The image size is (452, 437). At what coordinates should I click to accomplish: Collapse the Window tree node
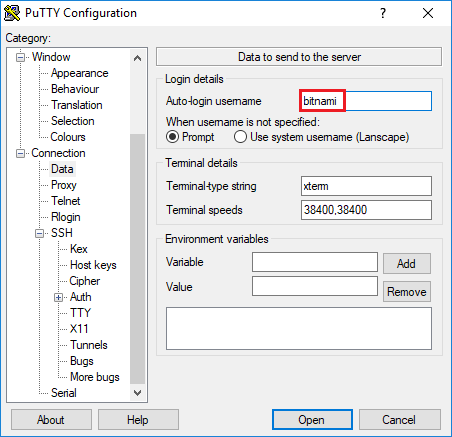[21, 57]
